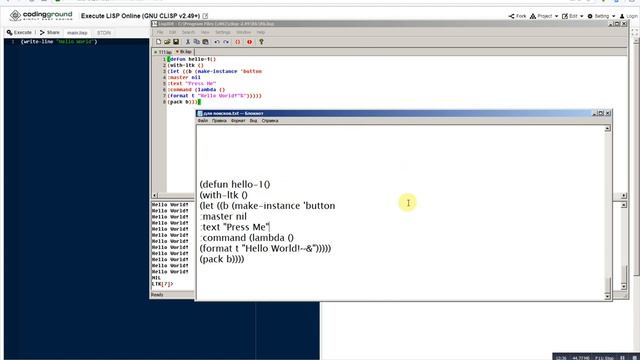Viewport: 640px width, 360px height.
Task: Click the Fork button in codingground
Action: coord(517,16)
